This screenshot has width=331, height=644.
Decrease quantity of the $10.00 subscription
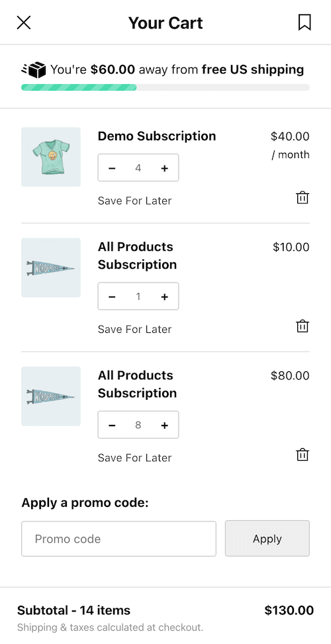(x=112, y=297)
